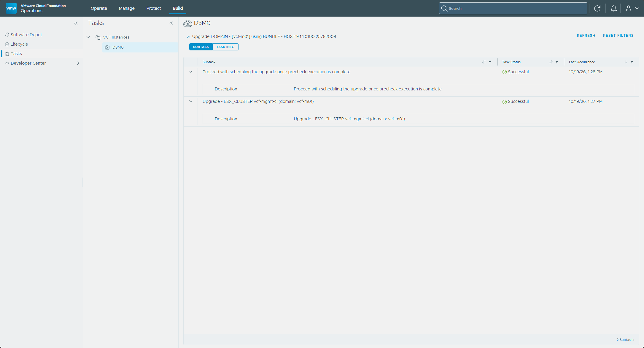The width and height of the screenshot is (644, 348).
Task: Click the Tasks clipboard icon in sidebar
Action: pos(7,54)
